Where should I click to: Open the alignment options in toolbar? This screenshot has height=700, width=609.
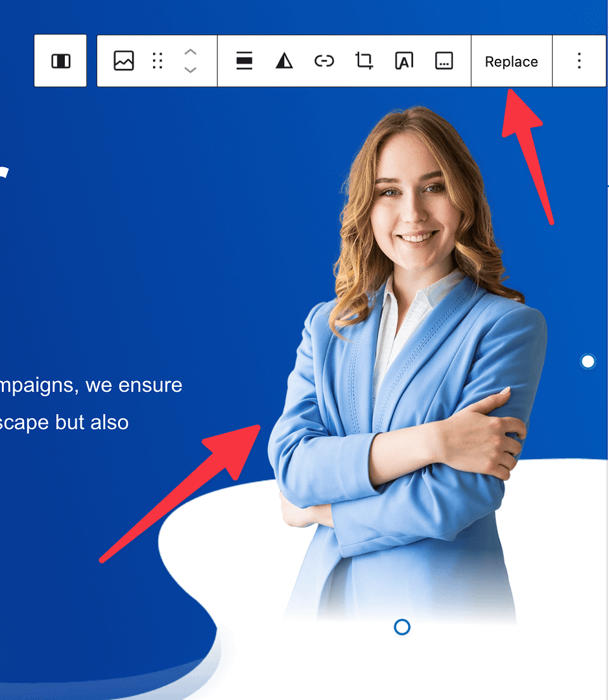[244, 61]
